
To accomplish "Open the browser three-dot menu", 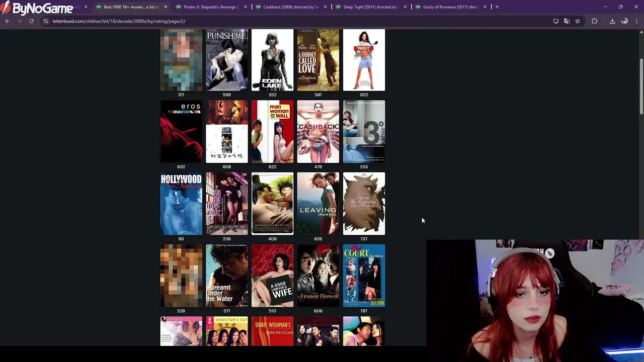I will pyautogui.click(x=636, y=21).
